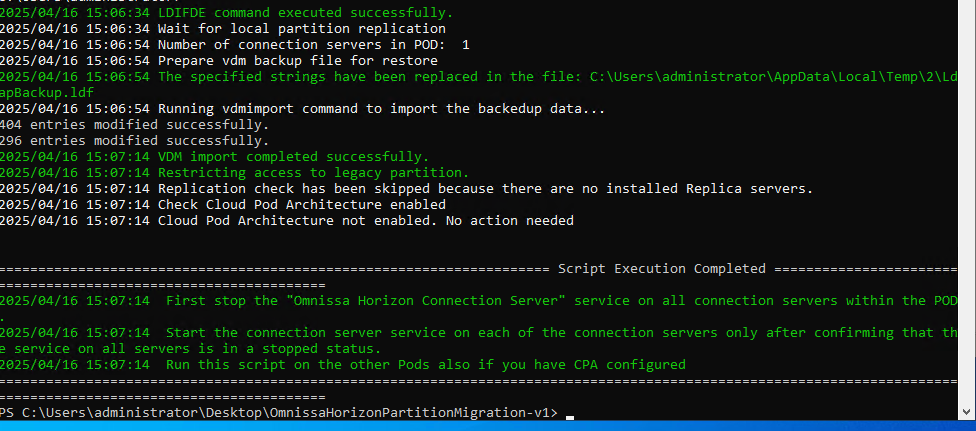
Task: Click 'VDM import completed successfully.' line
Action: [x=215, y=157]
